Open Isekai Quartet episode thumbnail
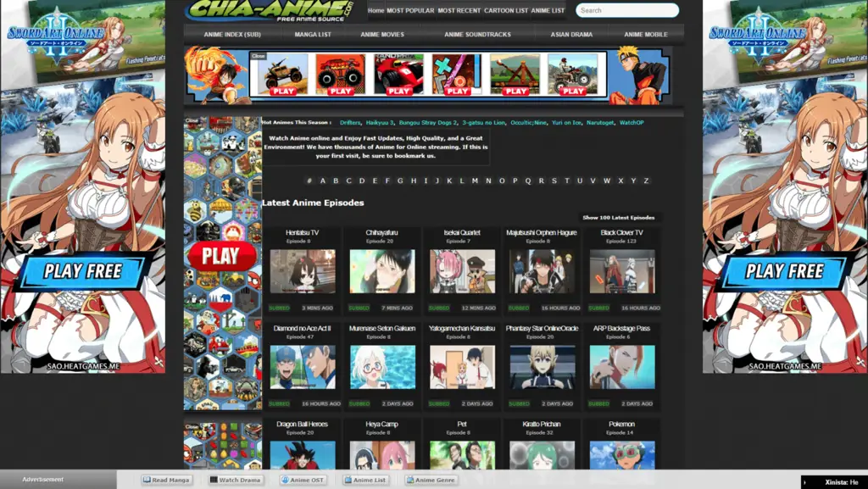The height and width of the screenshot is (489, 868). click(462, 271)
